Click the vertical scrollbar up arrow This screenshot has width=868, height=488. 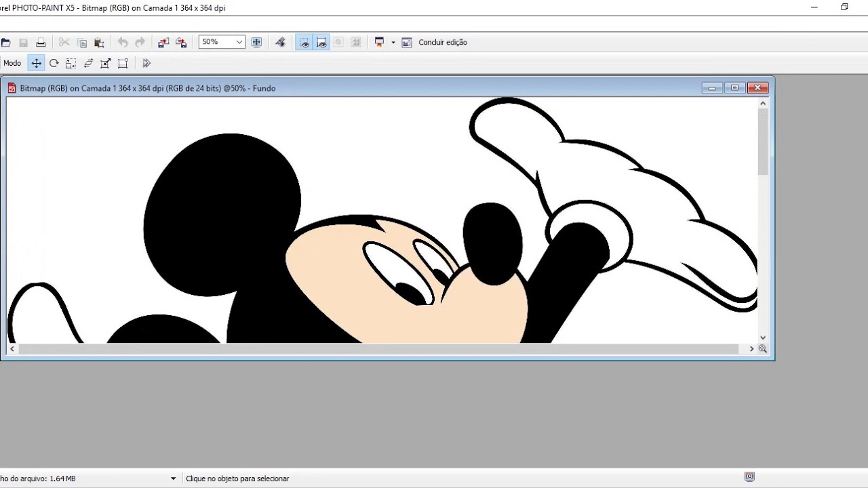(763, 104)
